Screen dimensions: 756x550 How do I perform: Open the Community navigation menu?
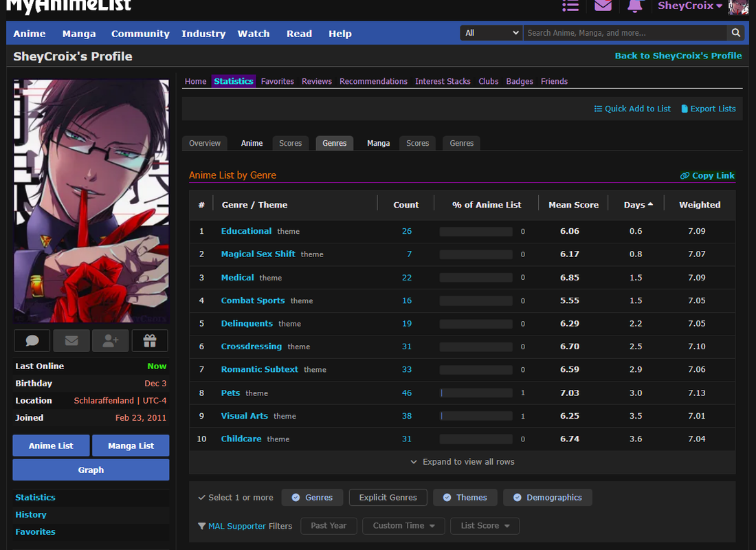pos(140,34)
